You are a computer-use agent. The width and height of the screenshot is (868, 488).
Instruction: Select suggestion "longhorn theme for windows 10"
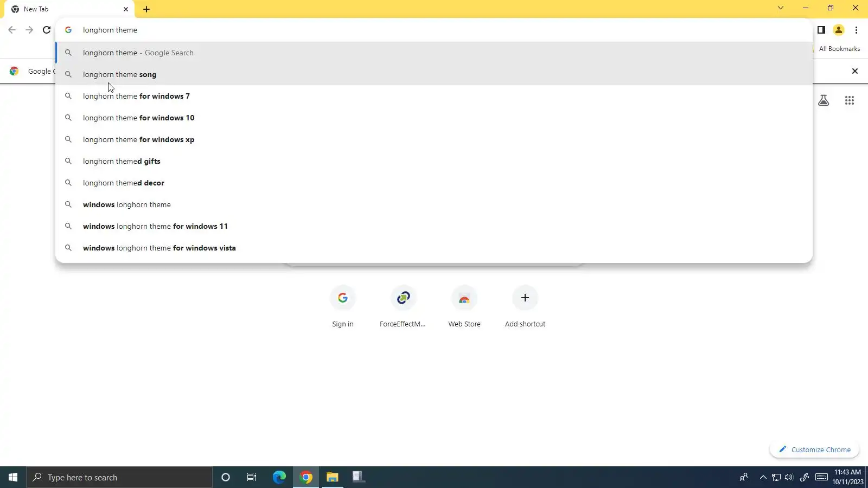point(434,118)
